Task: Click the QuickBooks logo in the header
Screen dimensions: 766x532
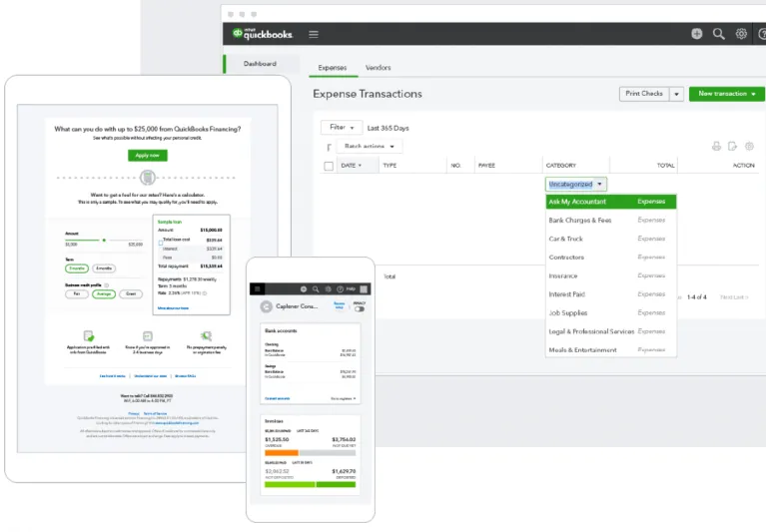Action: pyautogui.click(x=263, y=34)
